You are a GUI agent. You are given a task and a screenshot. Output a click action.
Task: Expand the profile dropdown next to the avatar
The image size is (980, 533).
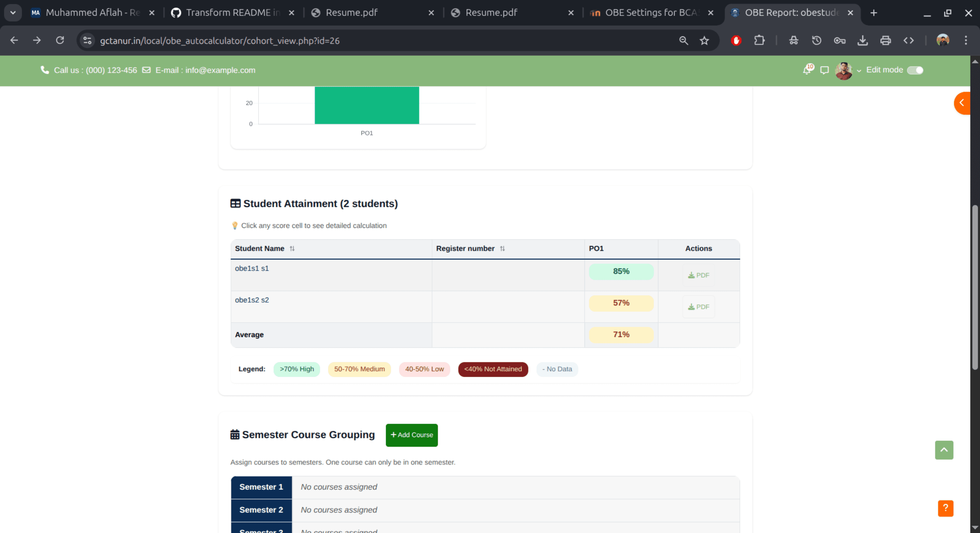[859, 71]
